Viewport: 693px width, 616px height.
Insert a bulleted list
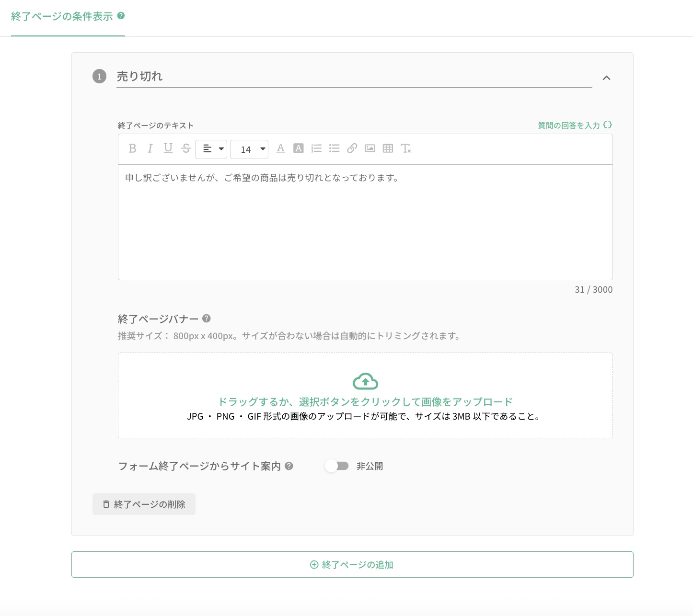coord(335,148)
